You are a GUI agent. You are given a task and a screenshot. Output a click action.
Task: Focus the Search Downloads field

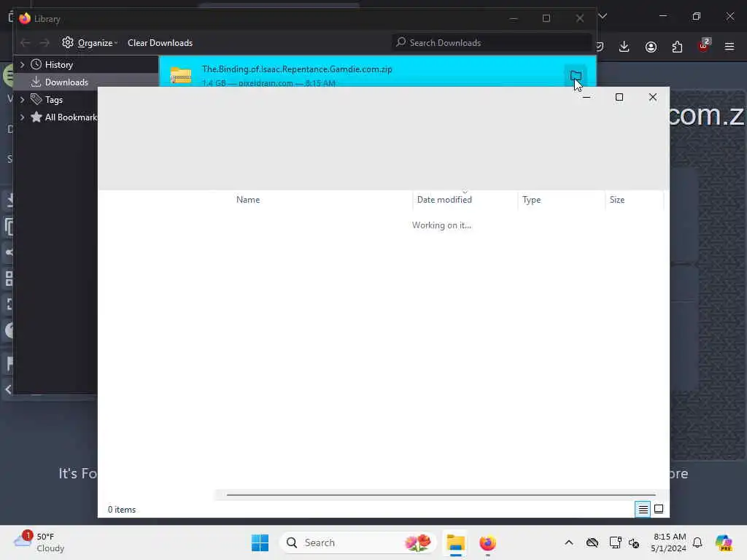click(491, 43)
